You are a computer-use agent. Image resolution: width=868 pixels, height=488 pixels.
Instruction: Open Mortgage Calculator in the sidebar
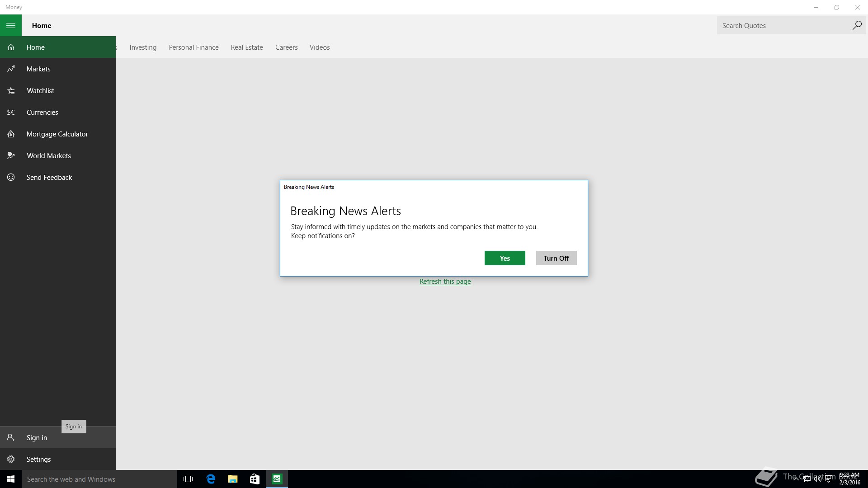pyautogui.click(x=58, y=134)
